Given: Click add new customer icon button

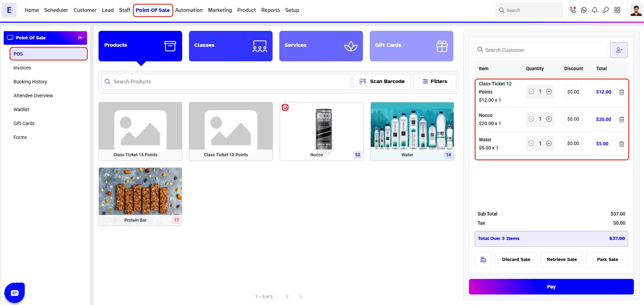Looking at the screenshot, I should coord(619,50).
